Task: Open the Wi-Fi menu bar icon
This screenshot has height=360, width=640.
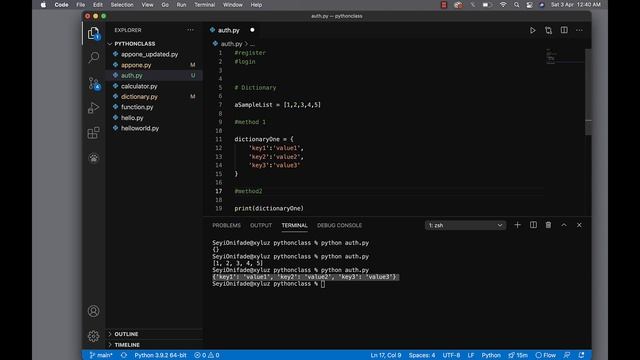Action: click(503, 5)
